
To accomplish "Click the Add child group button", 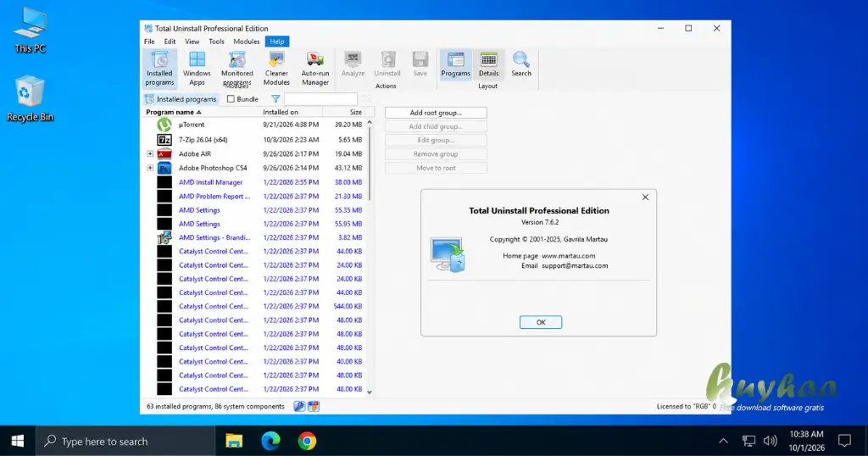I will (x=436, y=127).
